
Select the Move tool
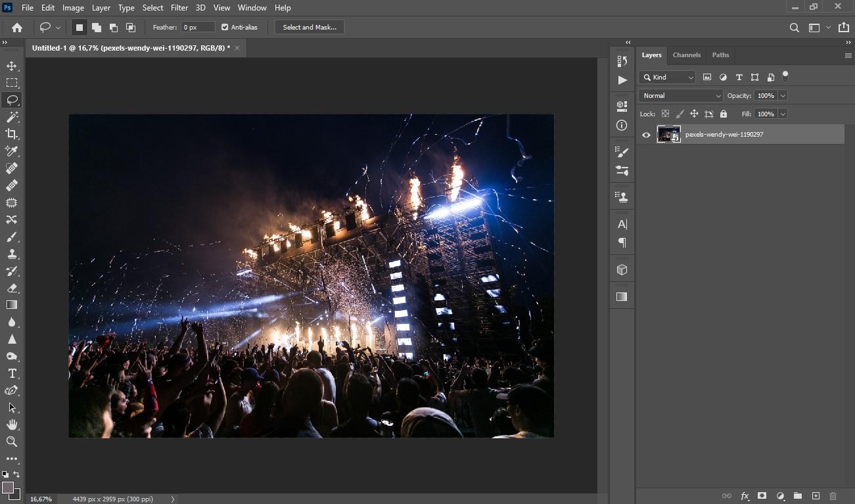click(12, 66)
